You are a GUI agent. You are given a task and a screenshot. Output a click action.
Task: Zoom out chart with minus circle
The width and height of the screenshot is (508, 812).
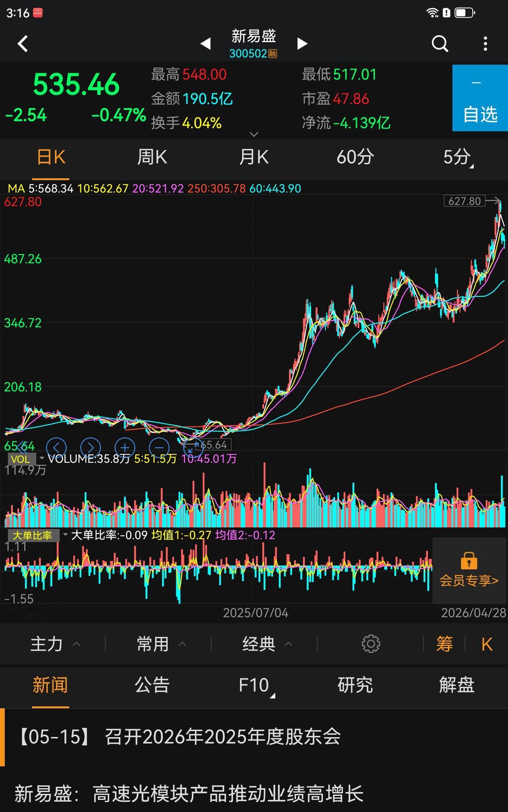[x=159, y=448]
